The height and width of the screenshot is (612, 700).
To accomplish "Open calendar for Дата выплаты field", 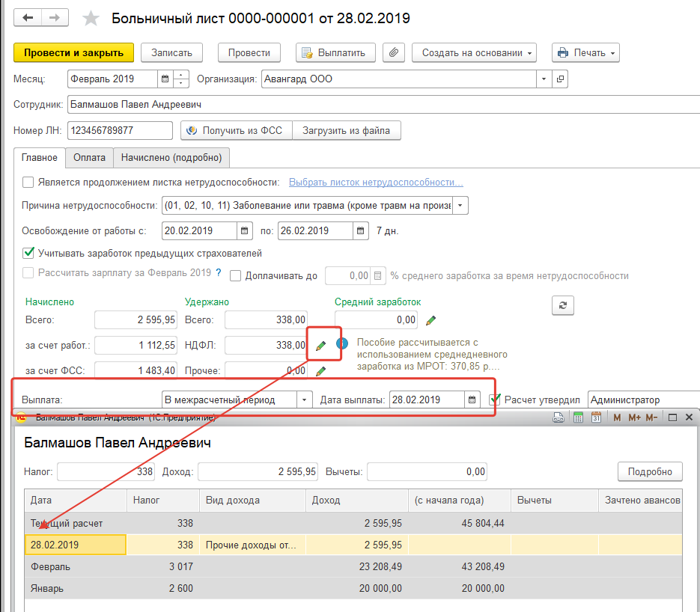I will tap(472, 400).
